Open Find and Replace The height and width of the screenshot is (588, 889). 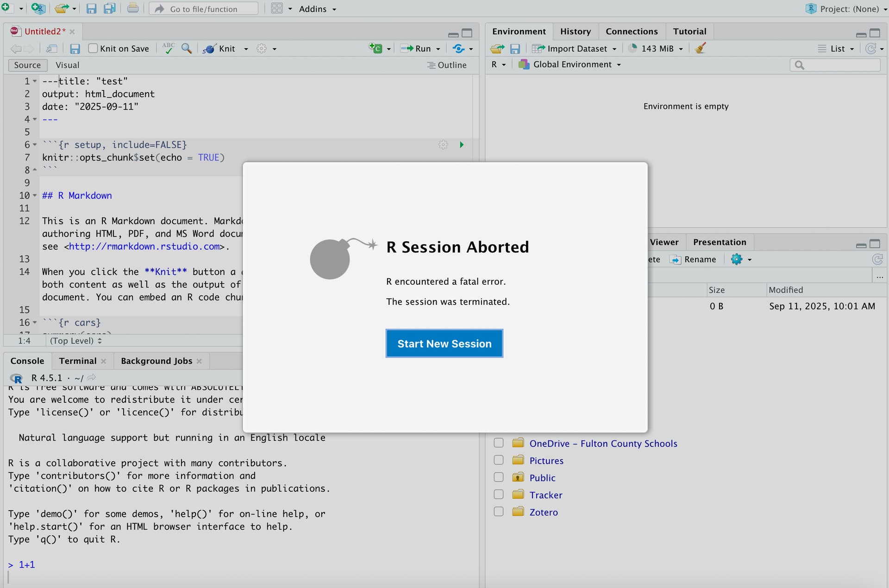point(187,48)
